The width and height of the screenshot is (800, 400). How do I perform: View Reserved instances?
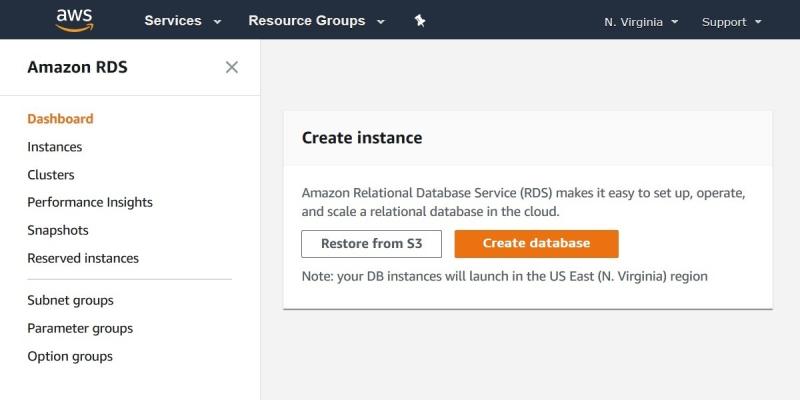(x=83, y=258)
